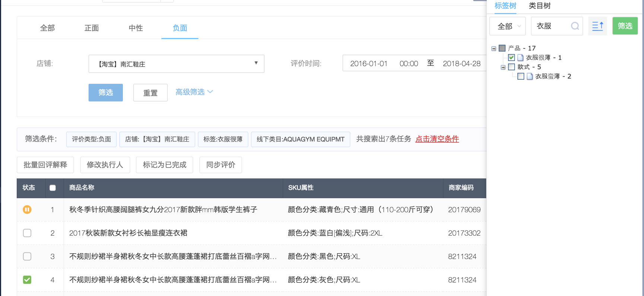Viewport: 644px width, 296px height.
Task: Click the 批量回评解释 button
Action: [45, 165]
